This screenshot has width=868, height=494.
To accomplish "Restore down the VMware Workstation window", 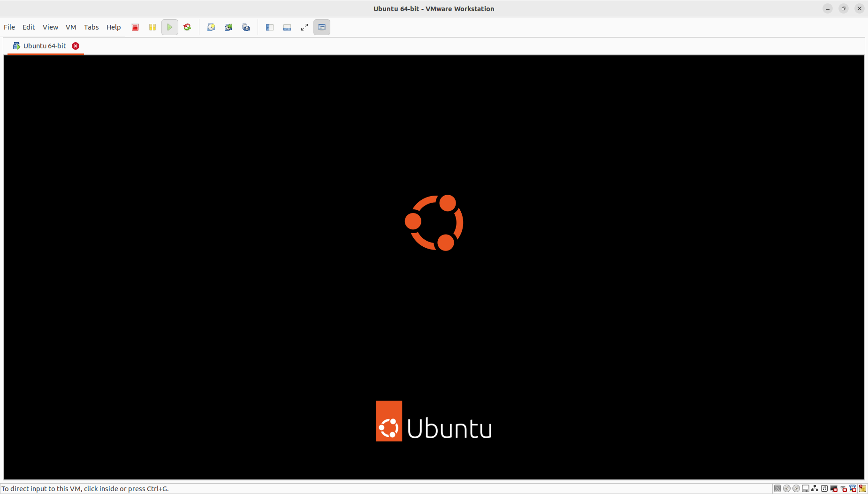I will pos(844,8).
